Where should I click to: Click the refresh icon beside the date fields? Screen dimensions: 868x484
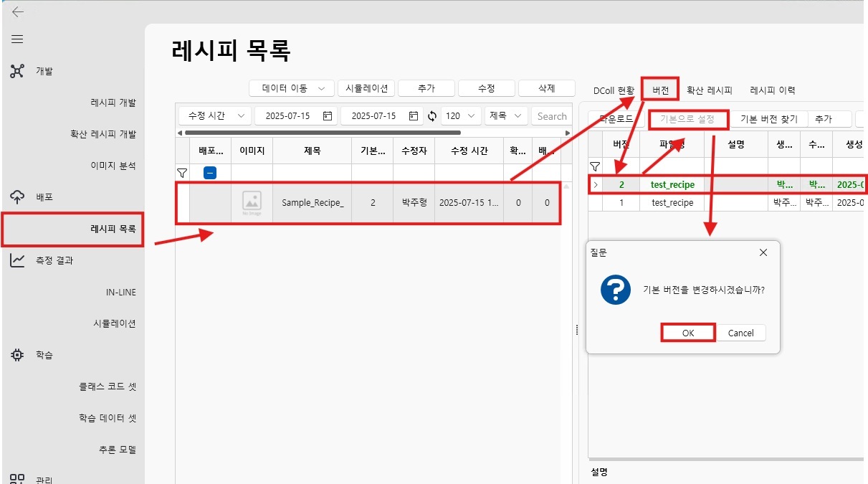[x=431, y=116]
